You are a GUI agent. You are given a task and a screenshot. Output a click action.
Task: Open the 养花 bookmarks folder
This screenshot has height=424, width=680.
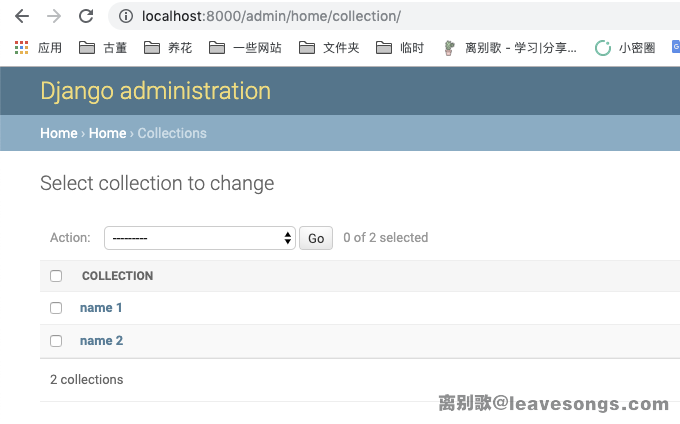tap(168, 47)
